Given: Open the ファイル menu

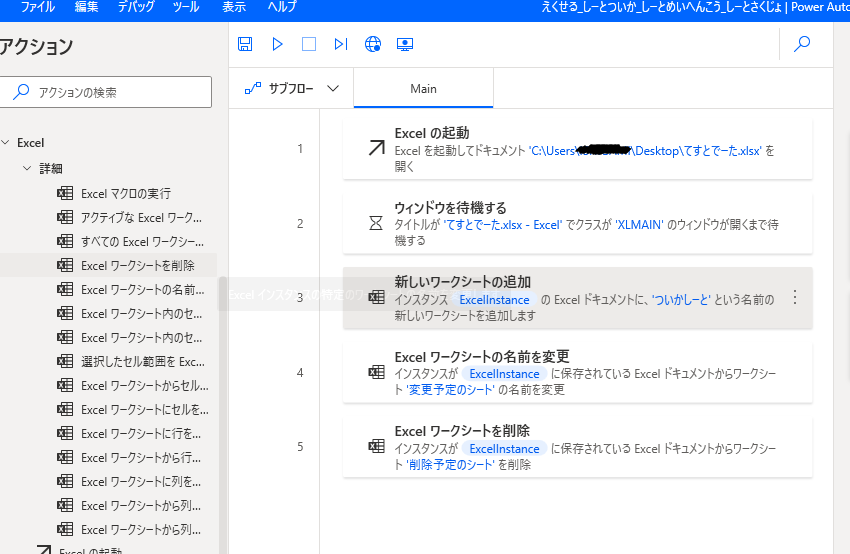Looking at the screenshot, I should point(38,7).
